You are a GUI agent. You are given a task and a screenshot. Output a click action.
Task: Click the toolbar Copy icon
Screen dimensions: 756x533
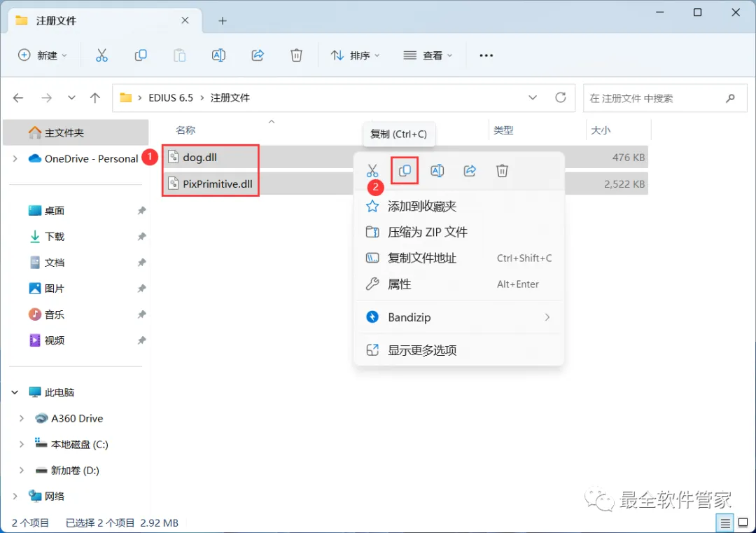point(141,55)
